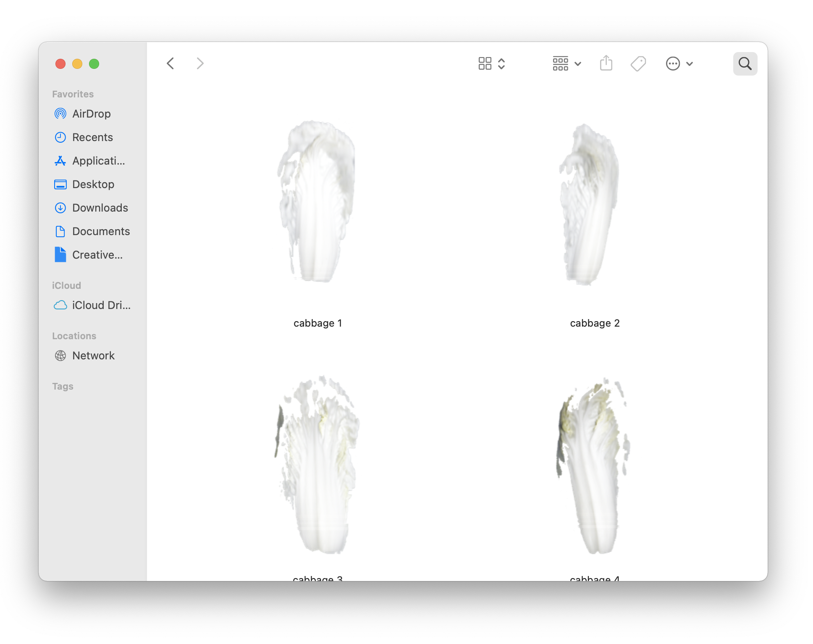Switch view using the icon view grid button
The width and height of the screenshot is (813, 644).
[485, 63]
